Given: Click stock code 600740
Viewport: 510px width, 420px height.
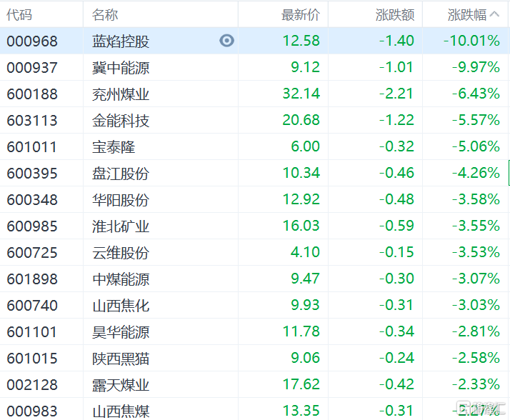Looking at the screenshot, I should coord(32,305).
